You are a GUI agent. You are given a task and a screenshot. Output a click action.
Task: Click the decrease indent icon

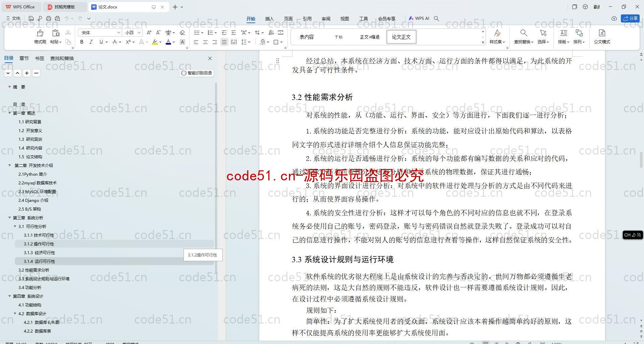224,33
